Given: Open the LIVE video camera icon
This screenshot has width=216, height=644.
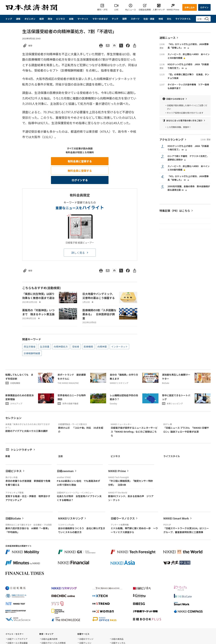Looking at the screenshot, I should pos(116,6).
